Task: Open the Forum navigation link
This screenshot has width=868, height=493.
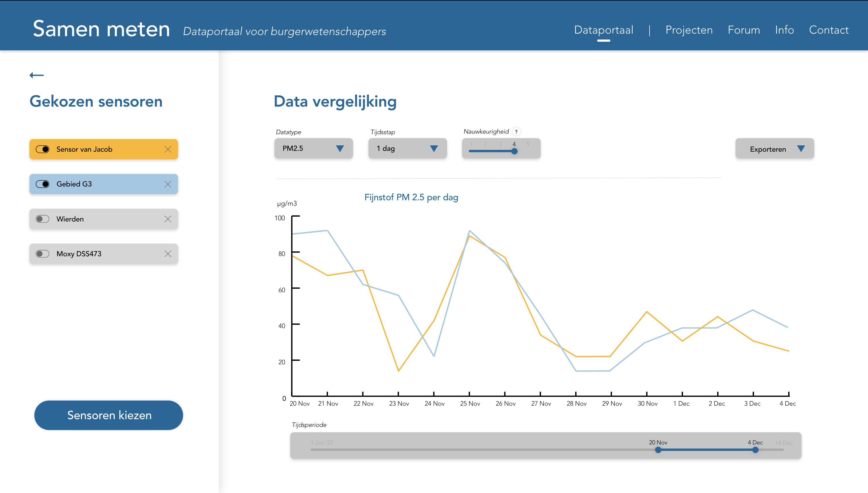Action: click(x=743, y=30)
